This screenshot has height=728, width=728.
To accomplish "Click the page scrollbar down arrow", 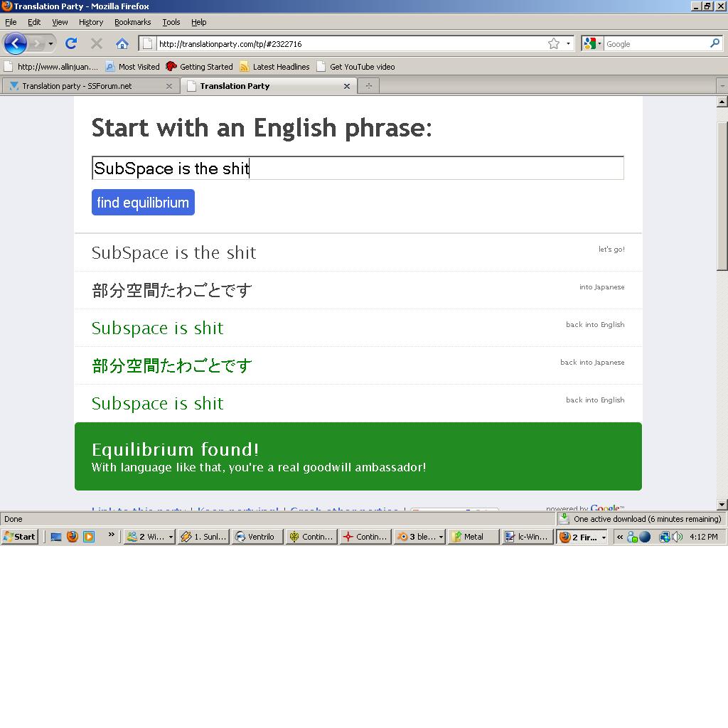I will click(x=722, y=505).
